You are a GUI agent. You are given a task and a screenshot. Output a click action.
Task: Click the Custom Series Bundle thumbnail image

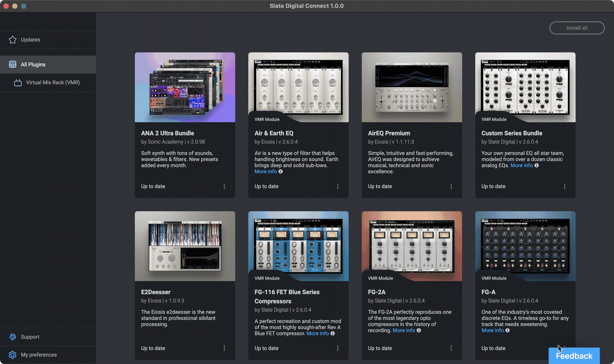pos(525,87)
